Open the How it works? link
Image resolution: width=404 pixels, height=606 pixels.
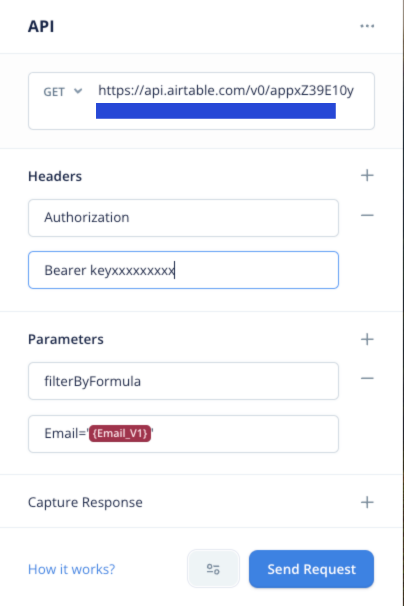[x=72, y=569]
